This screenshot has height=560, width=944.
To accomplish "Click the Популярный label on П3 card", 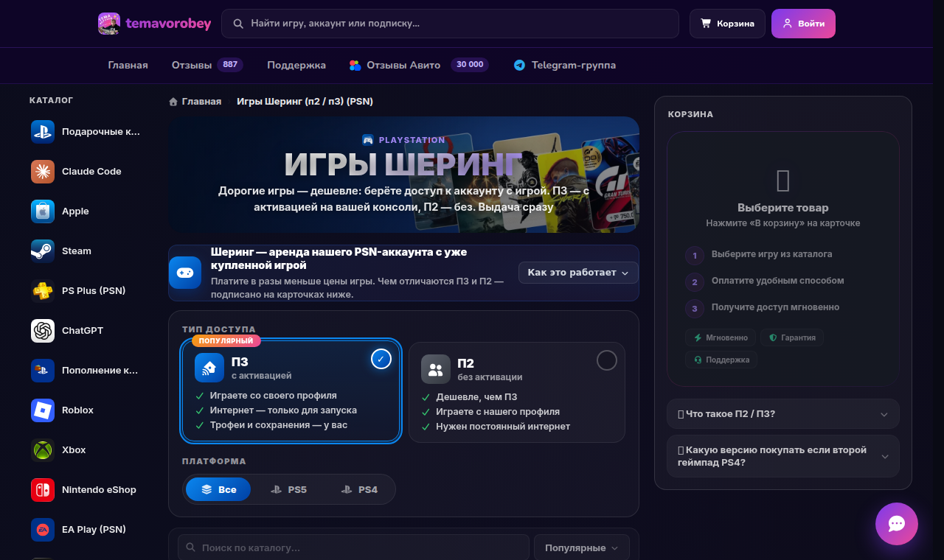I will [x=226, y=340].
